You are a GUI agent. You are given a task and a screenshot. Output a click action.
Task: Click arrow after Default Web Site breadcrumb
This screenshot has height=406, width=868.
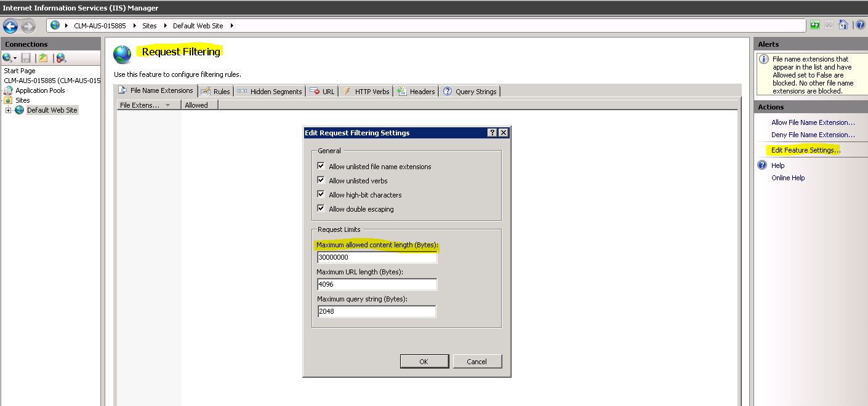231,26
